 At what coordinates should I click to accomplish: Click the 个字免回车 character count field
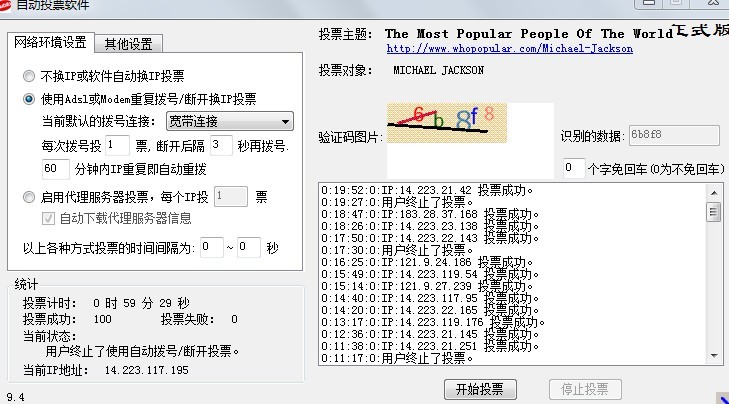tap(574, 168)
